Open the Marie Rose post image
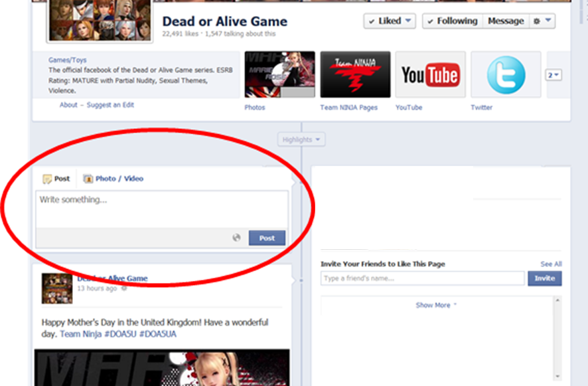This screenshot has width=588, height=386. pos(162,367)
